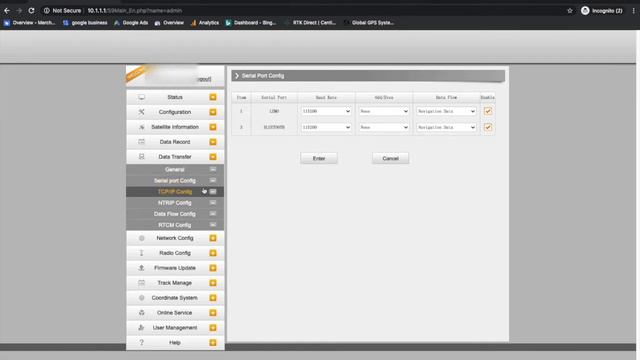Expand Help with its orange plus icon
Viewport: 640px width, 360px height.
click(x=213, y=342)
